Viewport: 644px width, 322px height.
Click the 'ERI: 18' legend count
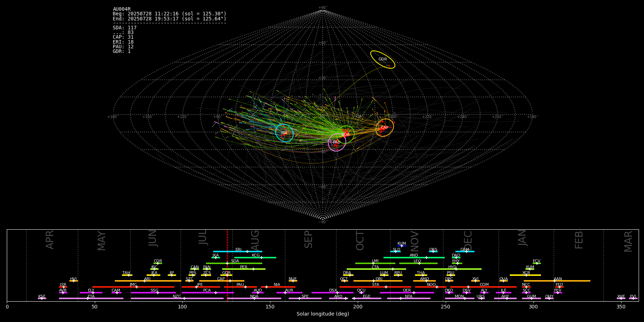pos(123,42)
